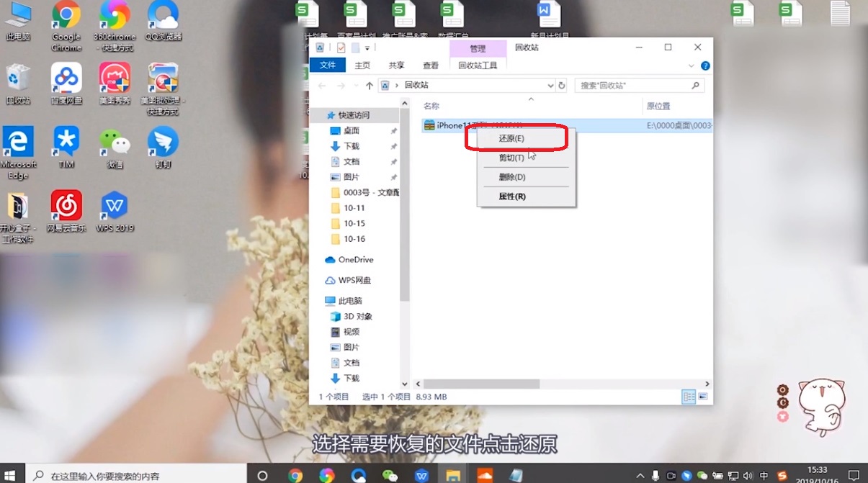The height and width of the screenshot is (483, 868).
Task: Click the taskbar volume icon
Action: tap(748, 476)
